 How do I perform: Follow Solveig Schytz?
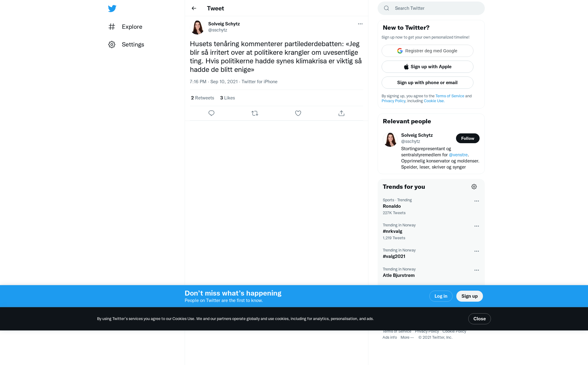(x=468, y=138)
